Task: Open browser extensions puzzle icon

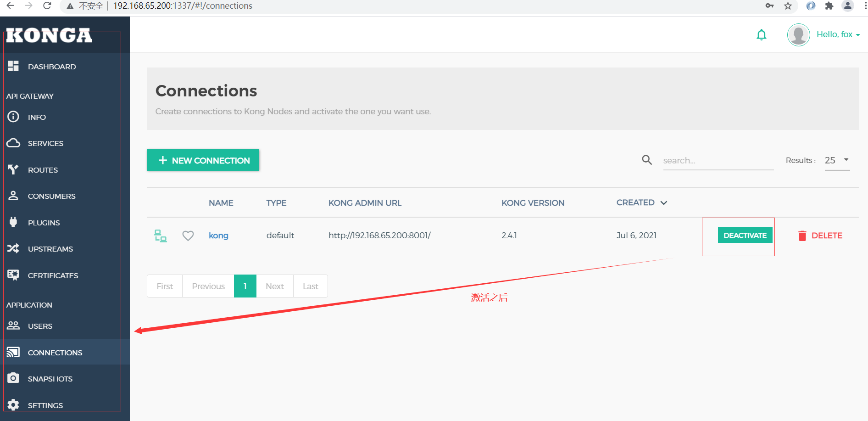Action: (x=829, y=6)
